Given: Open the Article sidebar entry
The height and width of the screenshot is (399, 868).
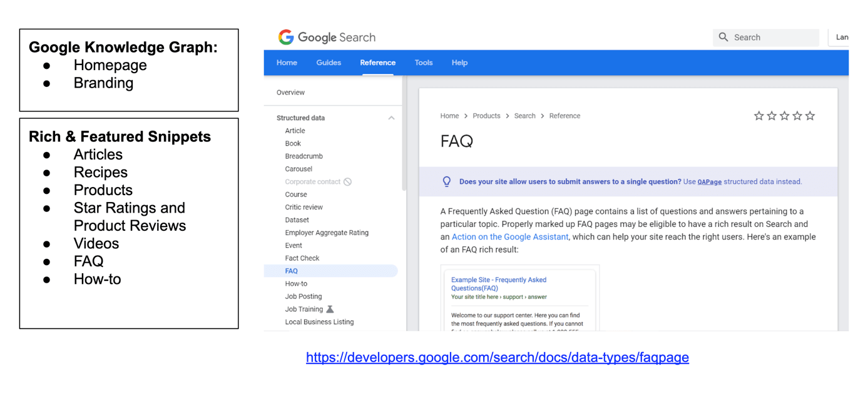Looking at the screenshot, I should pyautogui.click(x=295, y=131).
